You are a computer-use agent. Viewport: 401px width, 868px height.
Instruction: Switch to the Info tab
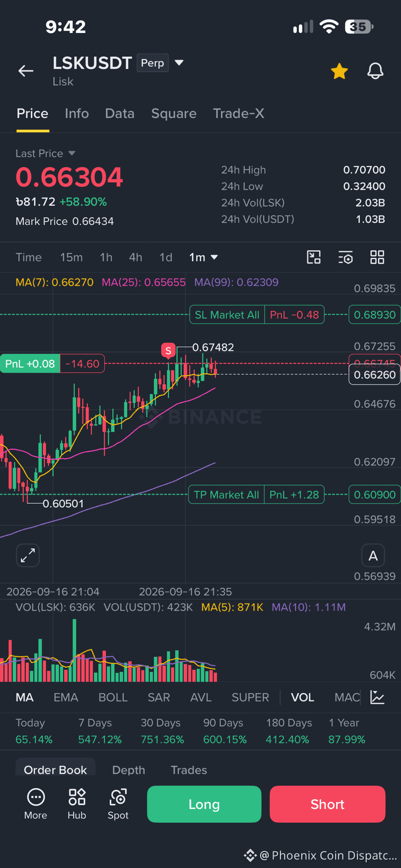77,113
